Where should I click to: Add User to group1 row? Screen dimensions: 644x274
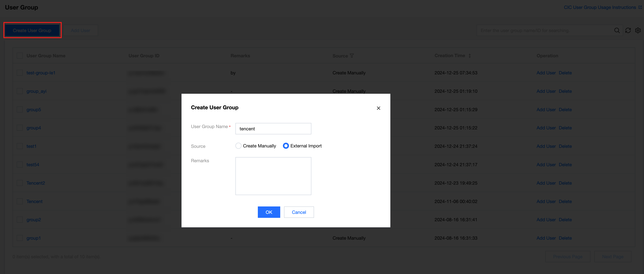point(546,238)
